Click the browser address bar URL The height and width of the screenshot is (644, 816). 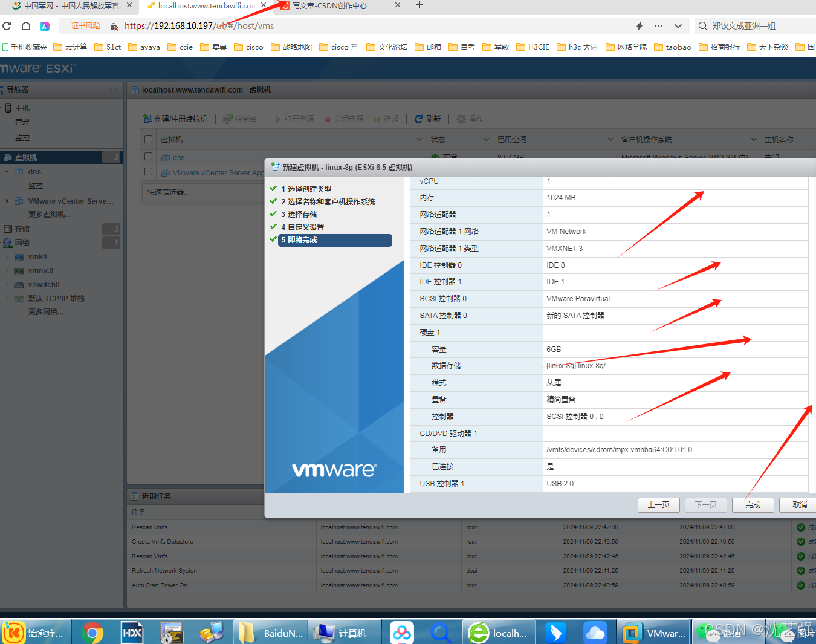(x=199, y=26)
